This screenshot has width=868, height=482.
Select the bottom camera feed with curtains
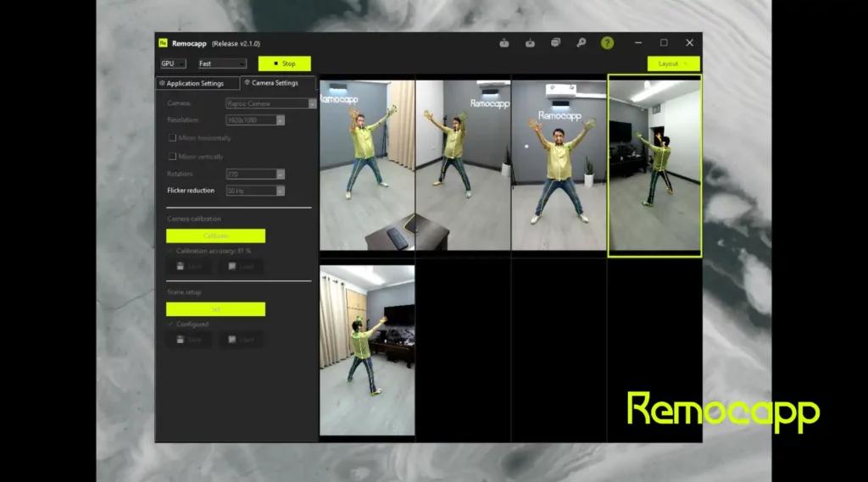367,350
